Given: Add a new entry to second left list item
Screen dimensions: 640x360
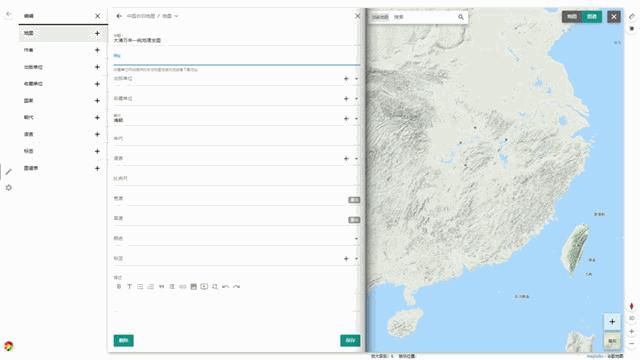Looking at the screenshot, I should coord(97,50).
